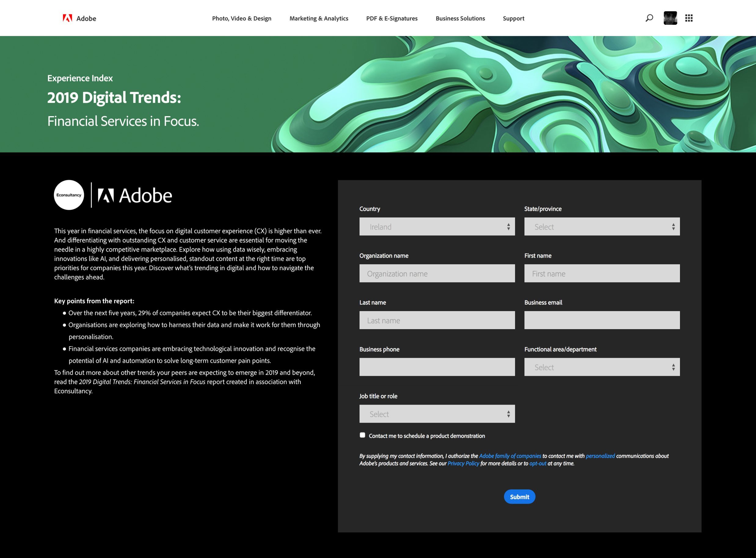Focus the Organization name field
Screen dimensions: 756x558
point(437,273)
